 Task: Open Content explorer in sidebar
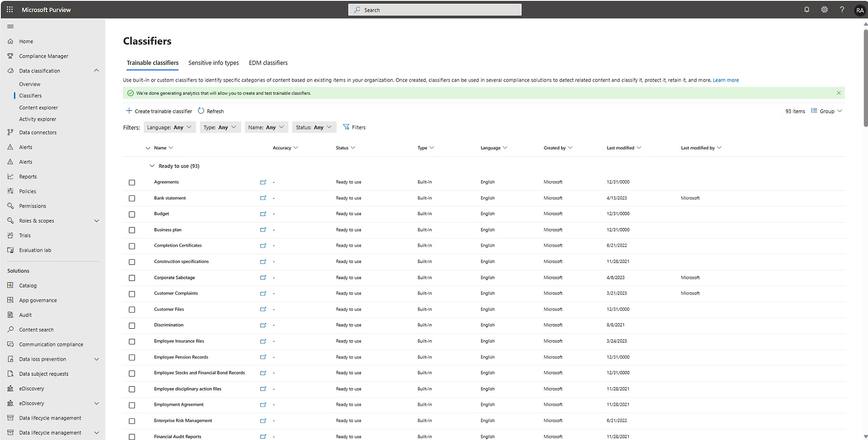point(38,107)
